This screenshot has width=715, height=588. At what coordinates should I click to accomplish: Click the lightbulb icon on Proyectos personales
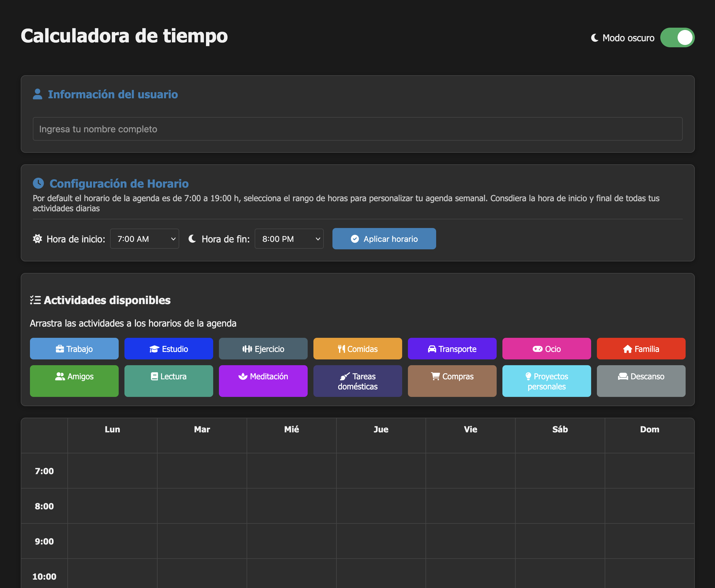tap(528, 376)
